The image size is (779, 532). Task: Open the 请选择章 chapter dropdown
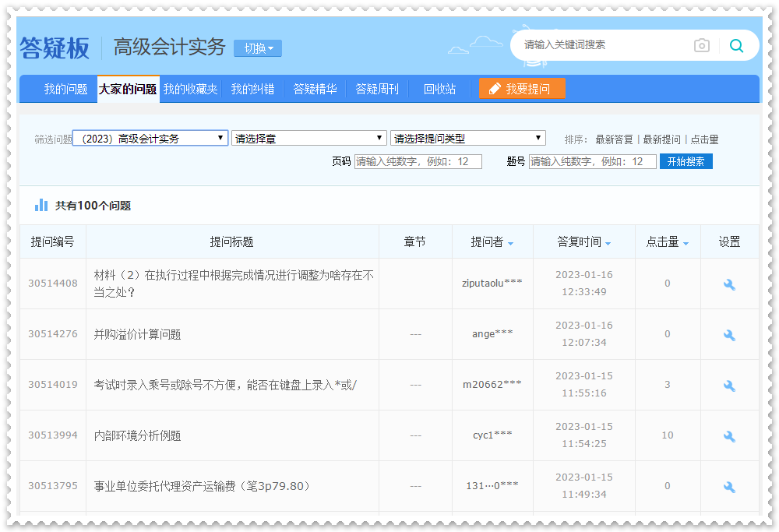pos(308,137)
